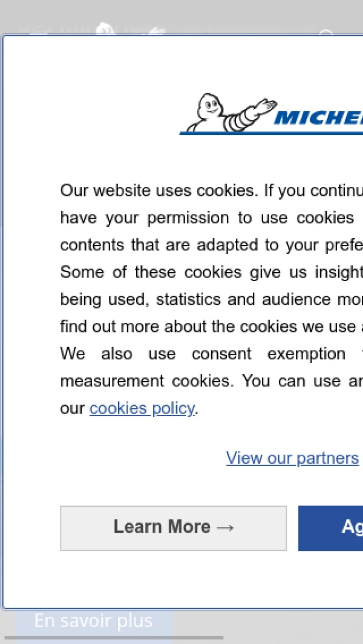Click the faded waving-hand logo in header
Viewport: 363px width, 644px height.
point(157,31)
